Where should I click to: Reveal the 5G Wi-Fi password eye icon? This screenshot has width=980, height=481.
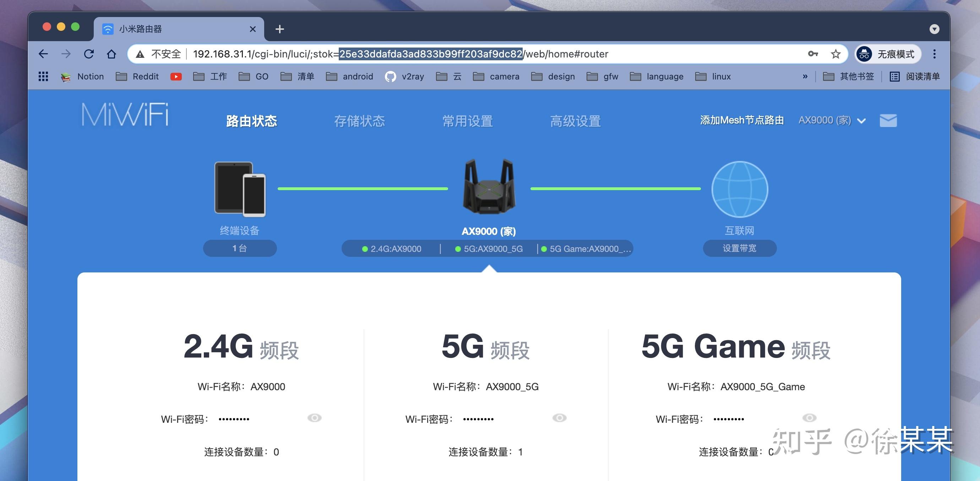click(559, 418)
